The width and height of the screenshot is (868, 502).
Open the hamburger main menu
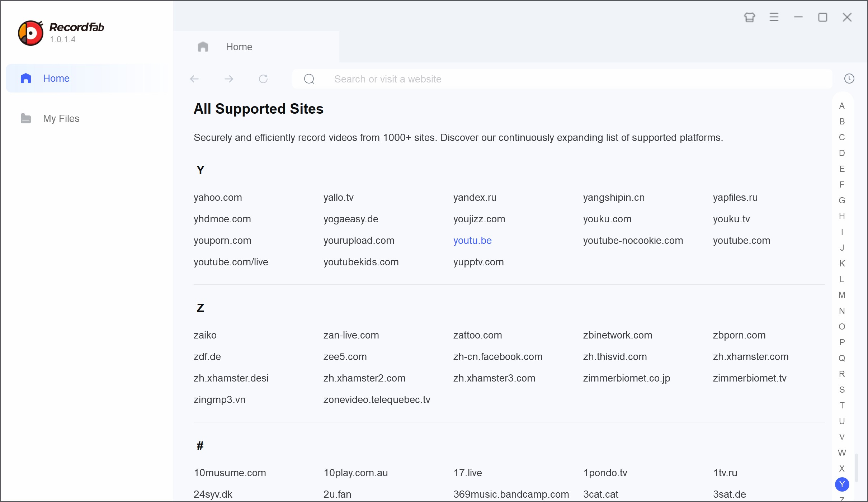pos(774,17)
